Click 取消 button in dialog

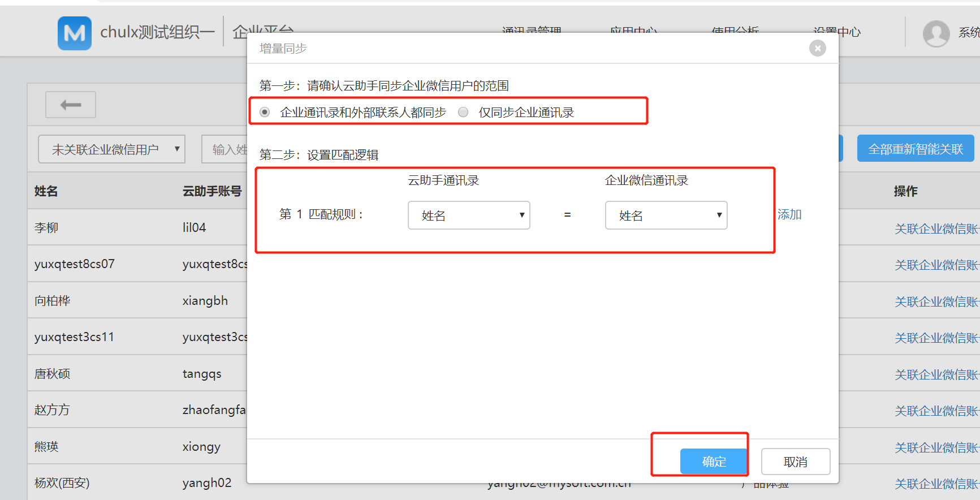(x=796, y=462)
